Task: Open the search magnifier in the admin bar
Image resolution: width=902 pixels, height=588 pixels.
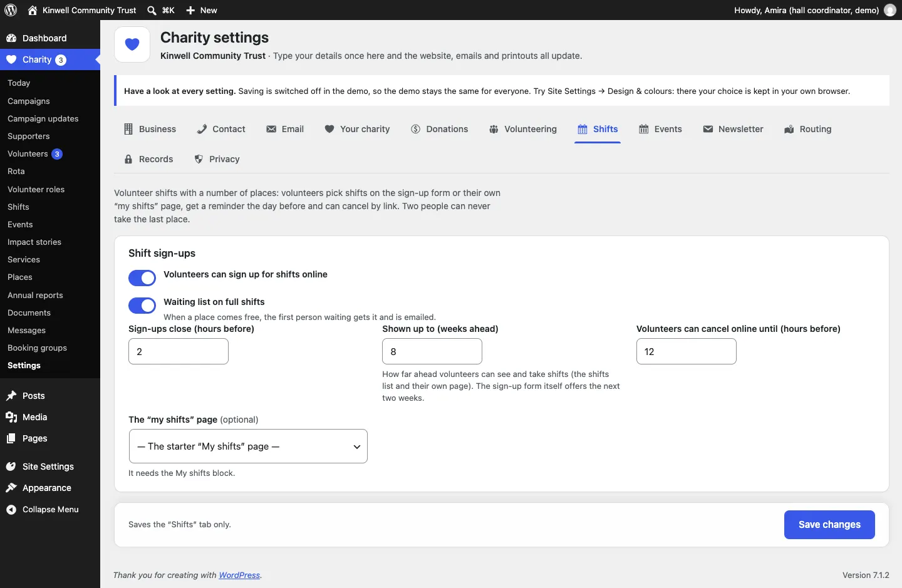Action: pyautogui.click(x=152, y=10)
